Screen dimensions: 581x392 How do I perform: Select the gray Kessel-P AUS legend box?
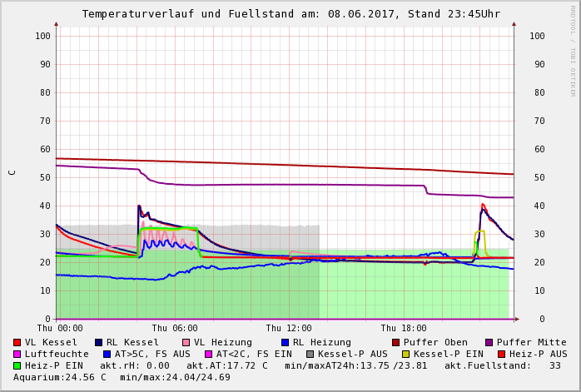[309, 354]
